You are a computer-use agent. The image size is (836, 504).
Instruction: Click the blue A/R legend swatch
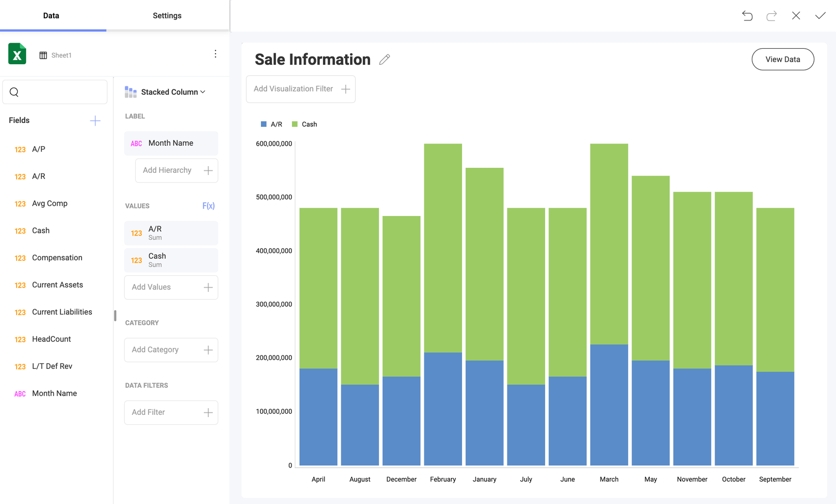[x=264, y=125]
